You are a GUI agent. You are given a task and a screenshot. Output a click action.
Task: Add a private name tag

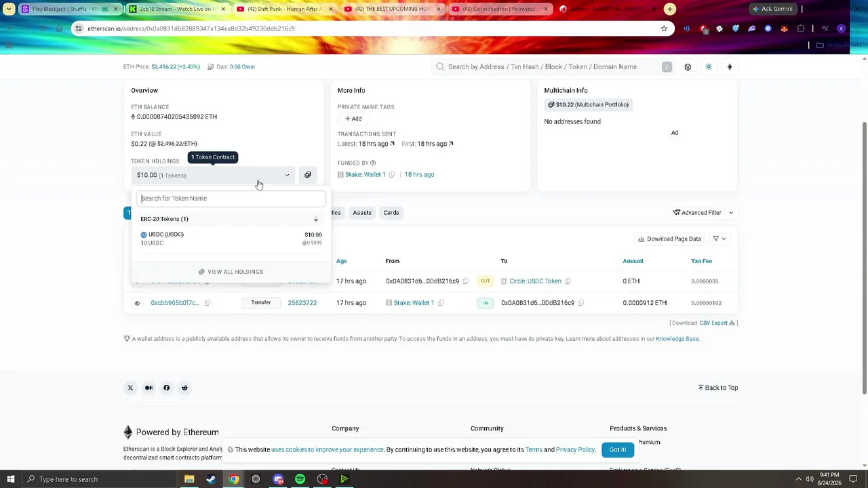click(x=353, y=119)
